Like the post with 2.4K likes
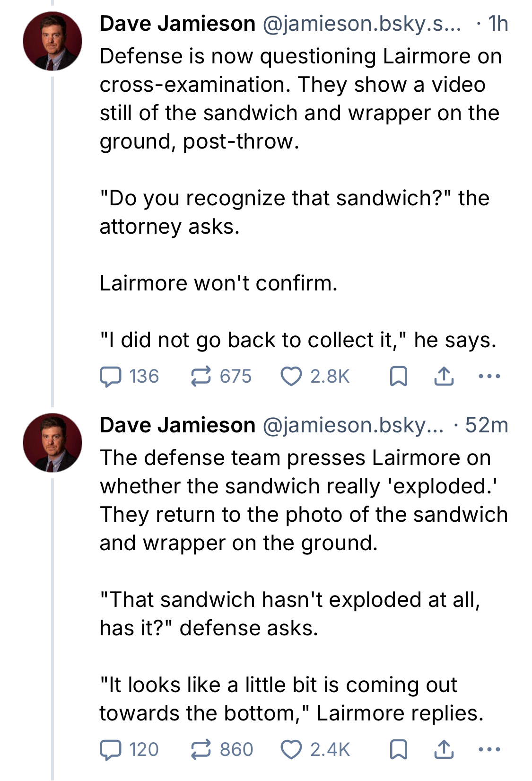The width and height of the screenshot is (532, 781). coord(291,750)
